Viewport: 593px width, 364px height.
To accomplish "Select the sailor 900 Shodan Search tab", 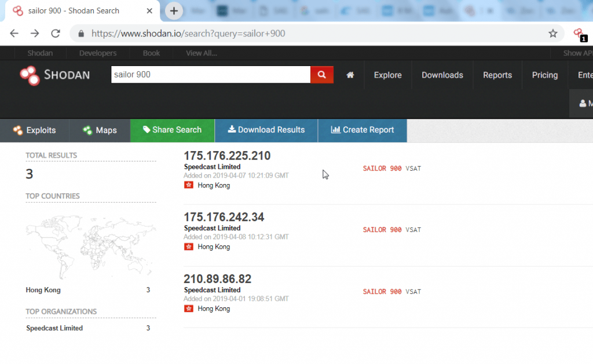I will (x=82, y=10).
